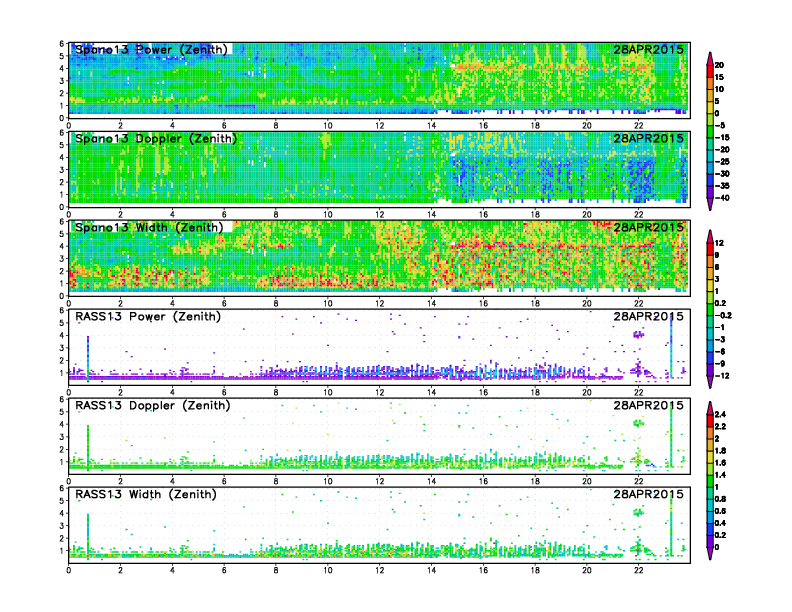Click the RASS13 Width (Zenith) panel title
The image size is (792, 612).
click(148, 495)
